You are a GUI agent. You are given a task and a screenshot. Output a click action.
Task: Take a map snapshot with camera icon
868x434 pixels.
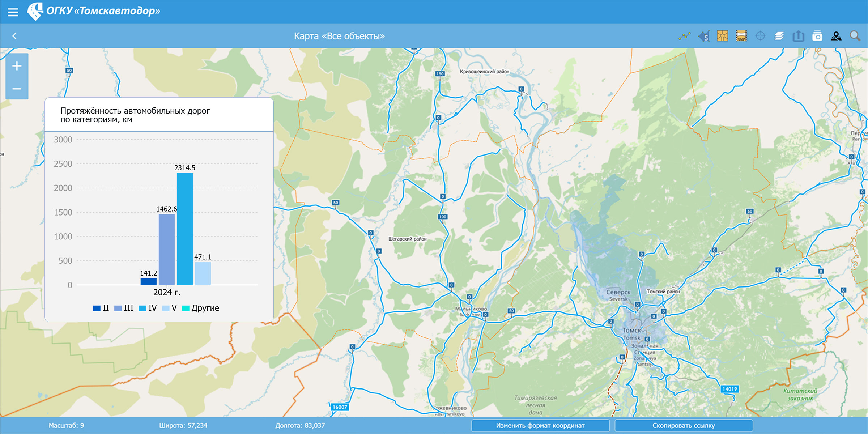coord(817,36)
